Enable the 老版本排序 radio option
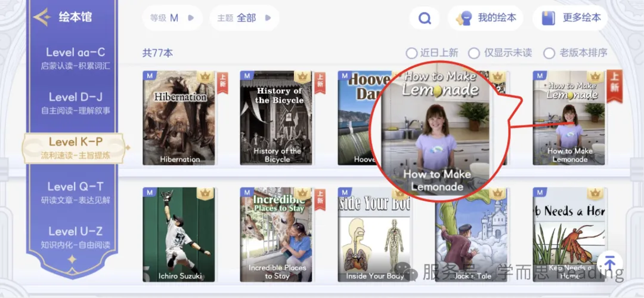Screen dimensions: 644x298 [575, 53]
